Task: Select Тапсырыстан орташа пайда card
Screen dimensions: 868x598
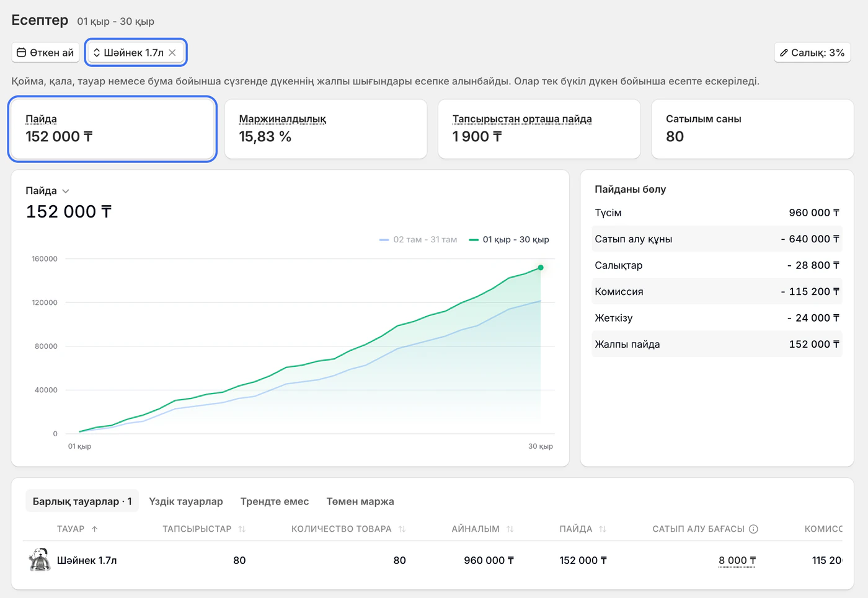Action: (x=539, y=129)
